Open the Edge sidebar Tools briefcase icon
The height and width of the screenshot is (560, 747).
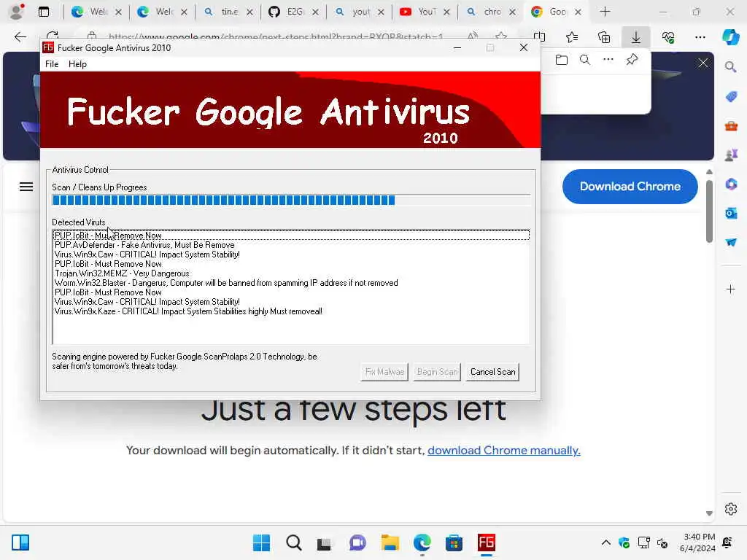731,126
